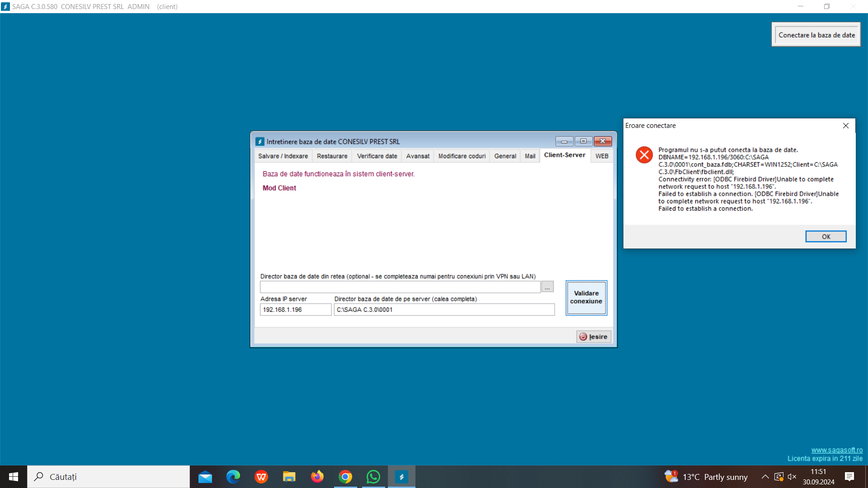Click the browse '...' button for network directory
This screenshot has width=868, height=488.
[547, 287]
